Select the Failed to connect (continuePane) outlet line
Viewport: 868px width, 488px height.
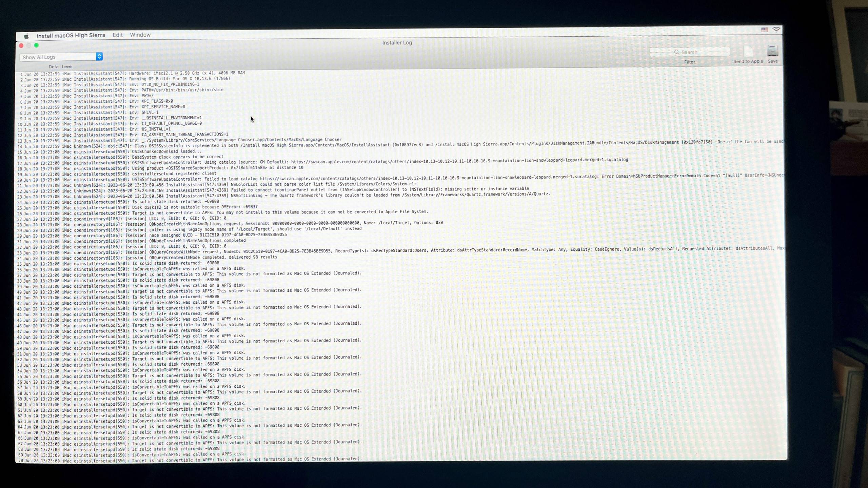(x=273, y=190)
